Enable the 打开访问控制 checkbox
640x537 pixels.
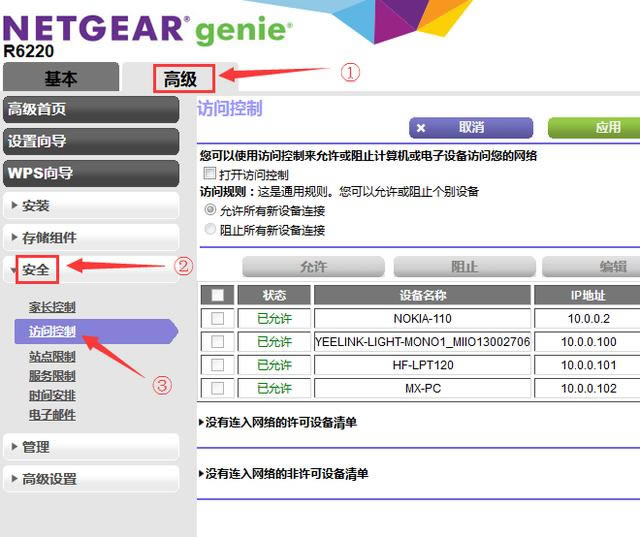coord(210,174)
